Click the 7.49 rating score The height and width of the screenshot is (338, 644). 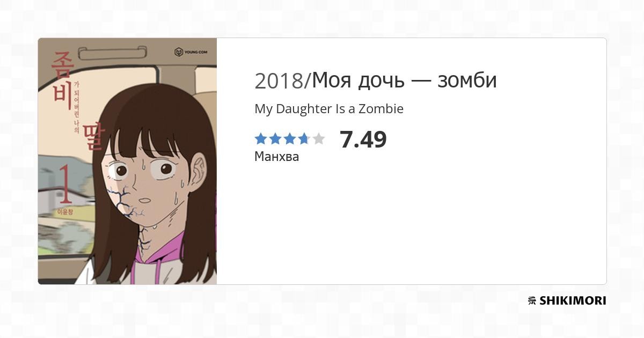tap(363, 139)
